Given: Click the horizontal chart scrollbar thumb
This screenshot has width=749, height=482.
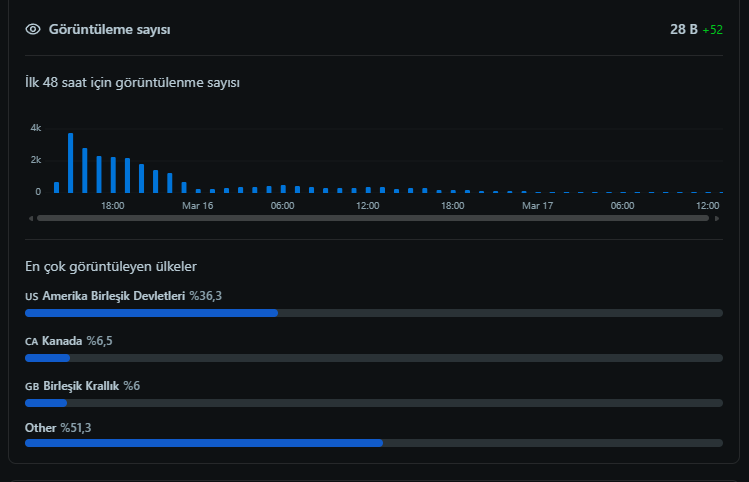Looking at the screenshot, I should click(373, 218).
